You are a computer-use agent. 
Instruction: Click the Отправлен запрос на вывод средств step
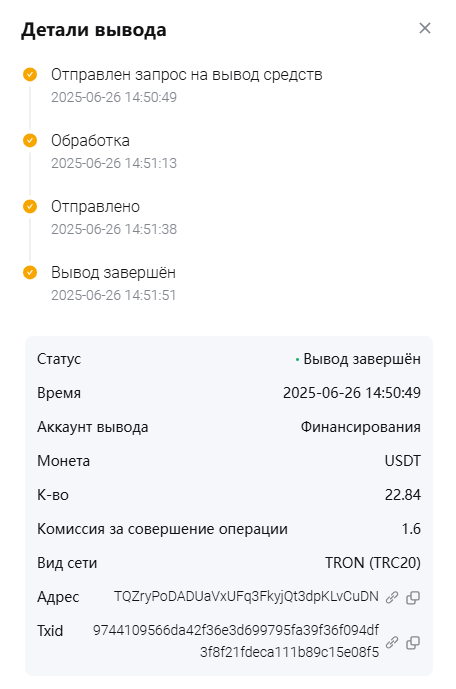[187, 75]
